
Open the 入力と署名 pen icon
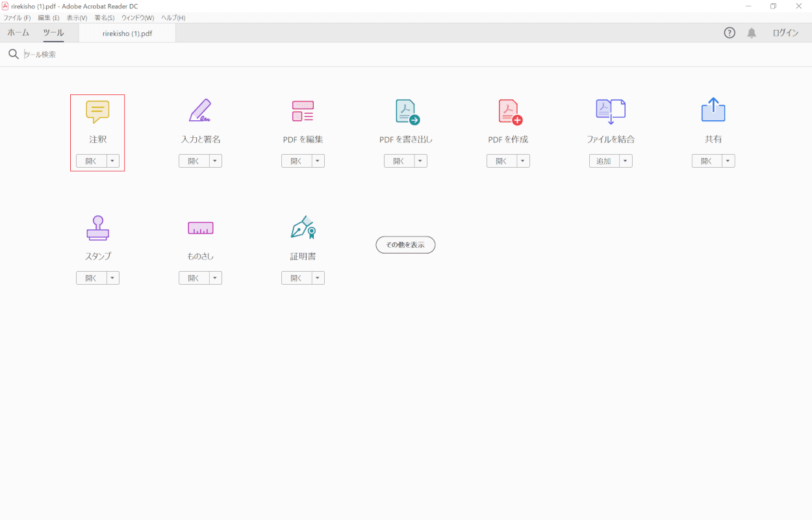click(x=200, y=111)
